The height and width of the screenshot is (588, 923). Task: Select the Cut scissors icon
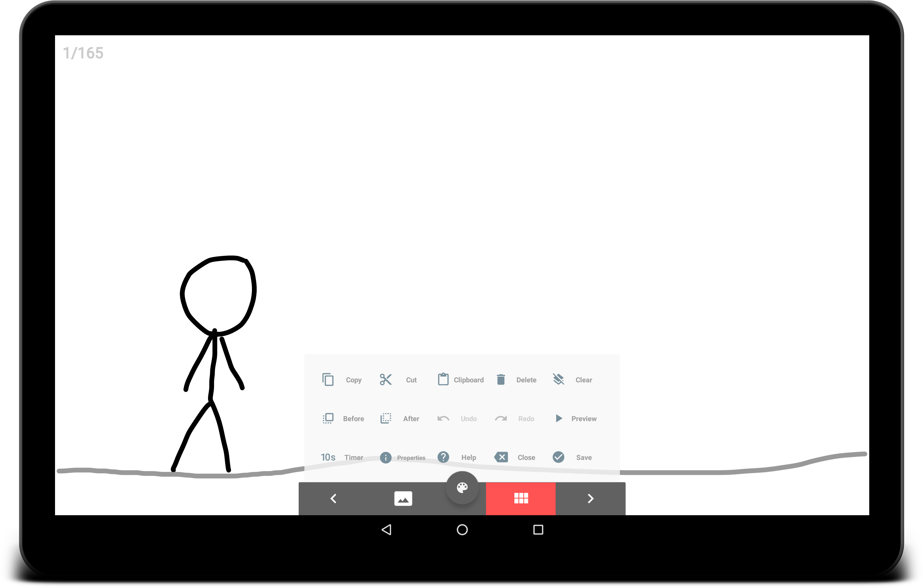tap(385, 379)
